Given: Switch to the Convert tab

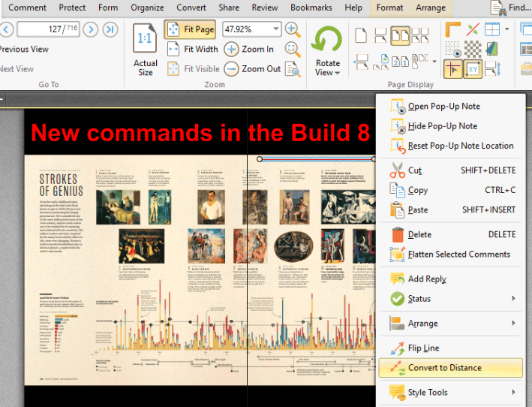Looking at the screenshot, I should pyautogui.click(x=191, y=8).
